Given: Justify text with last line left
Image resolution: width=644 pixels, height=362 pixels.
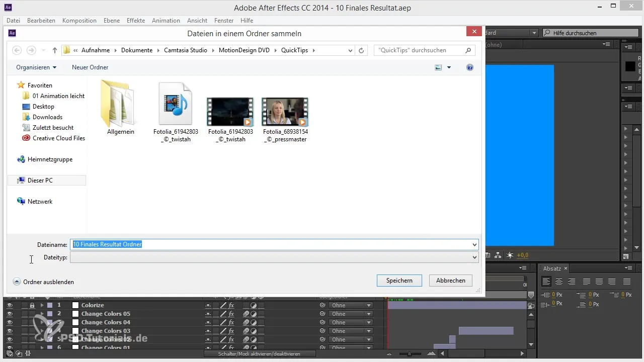Looking at the screenshot, I should pos(587,281).
